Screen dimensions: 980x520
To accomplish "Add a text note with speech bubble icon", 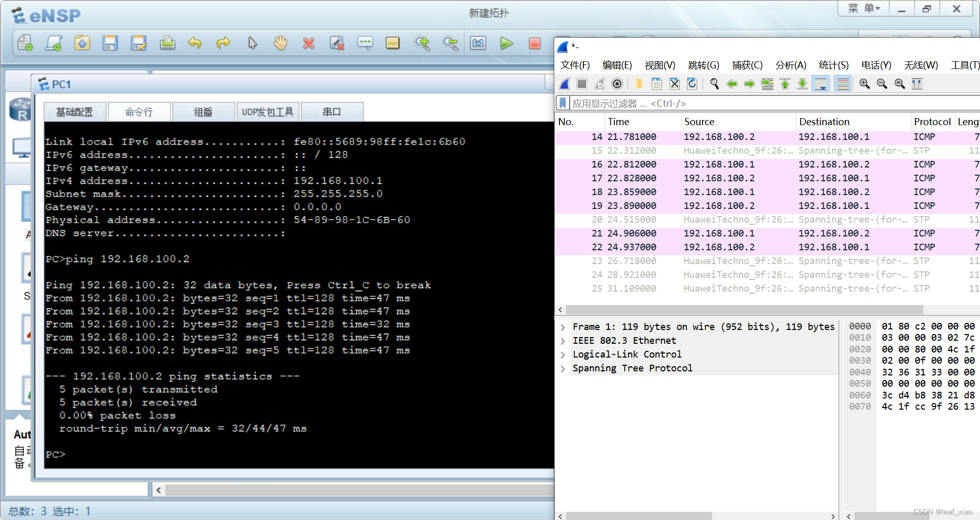I will click(x=365, y=43).
